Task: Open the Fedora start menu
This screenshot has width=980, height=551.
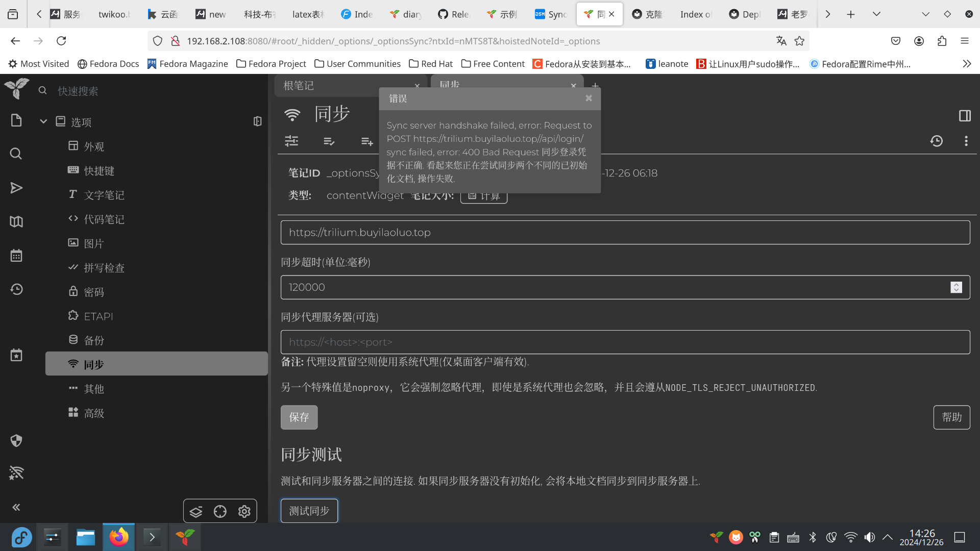Action: tap(21, 537)
